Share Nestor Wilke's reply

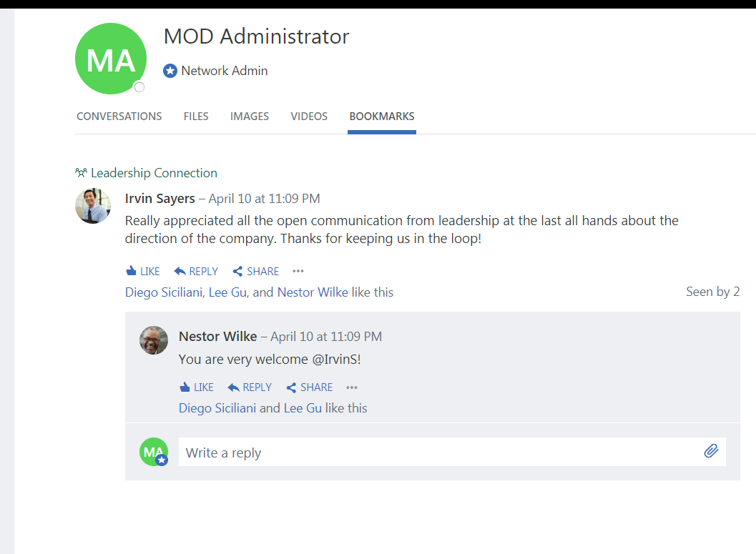pyautogui.click(x=310, y=387)
